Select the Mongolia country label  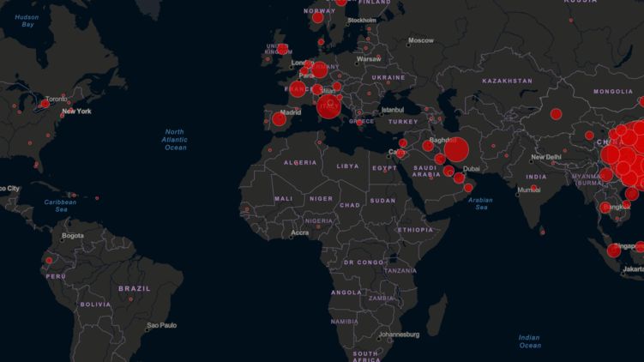[612, 91]
